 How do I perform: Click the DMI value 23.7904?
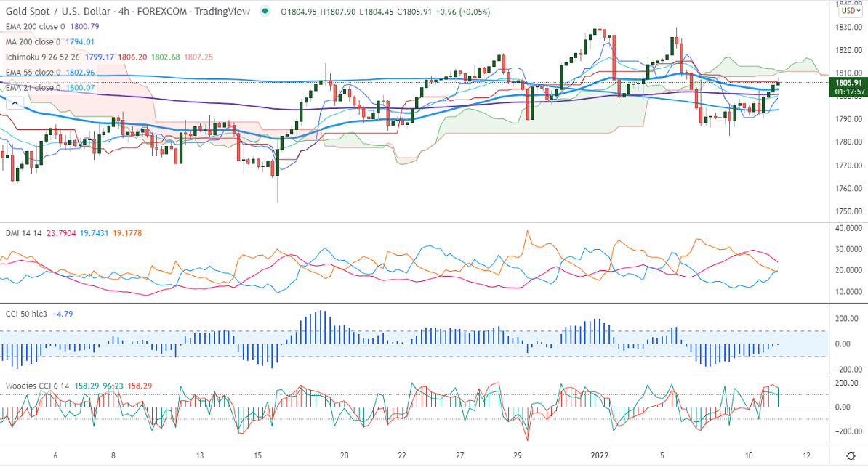click(62, 234)
